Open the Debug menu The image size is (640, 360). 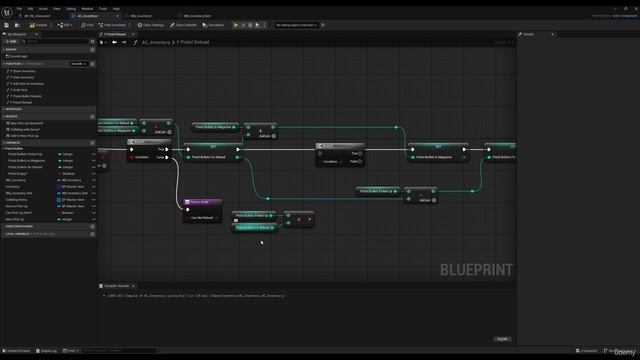[71, 9]
